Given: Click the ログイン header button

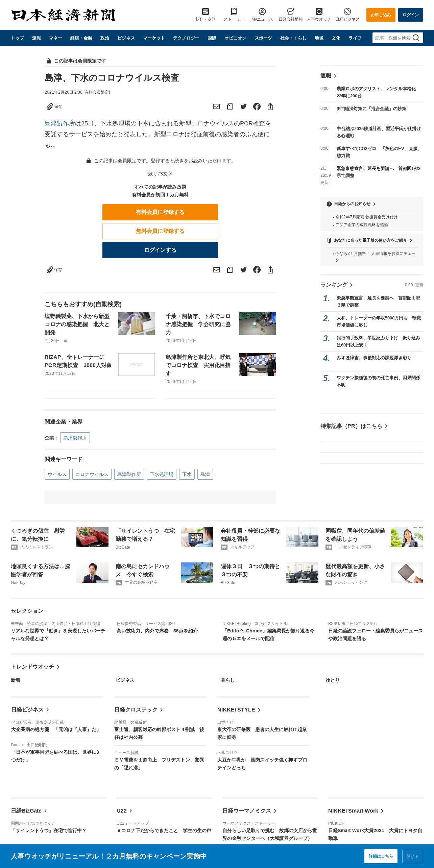Looking at the screenshot, I should click(411, 15).
